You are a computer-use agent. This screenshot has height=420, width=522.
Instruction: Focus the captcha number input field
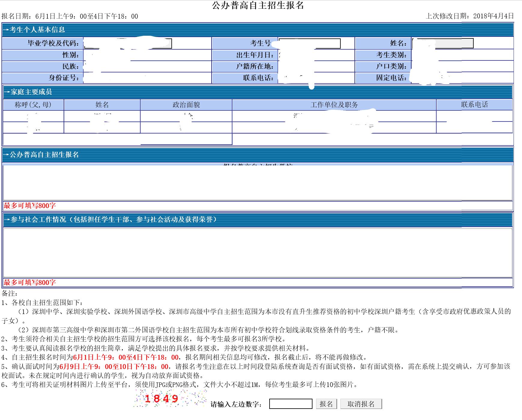pos(291,404)
